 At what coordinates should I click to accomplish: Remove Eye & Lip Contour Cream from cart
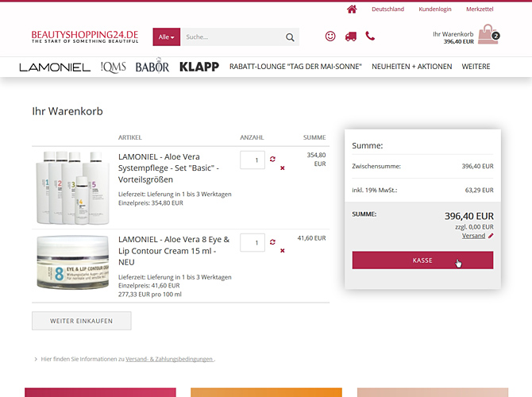tap(283, 251)
